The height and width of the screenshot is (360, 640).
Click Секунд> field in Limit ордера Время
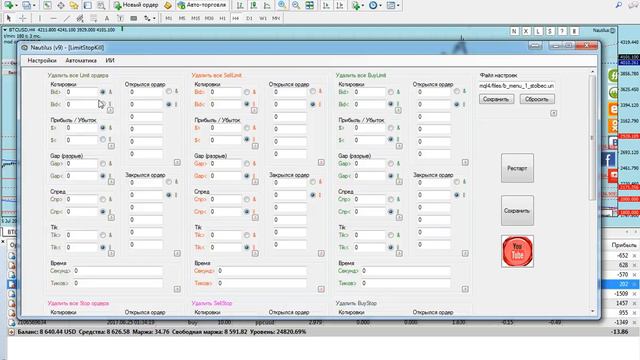pos(118,271)
